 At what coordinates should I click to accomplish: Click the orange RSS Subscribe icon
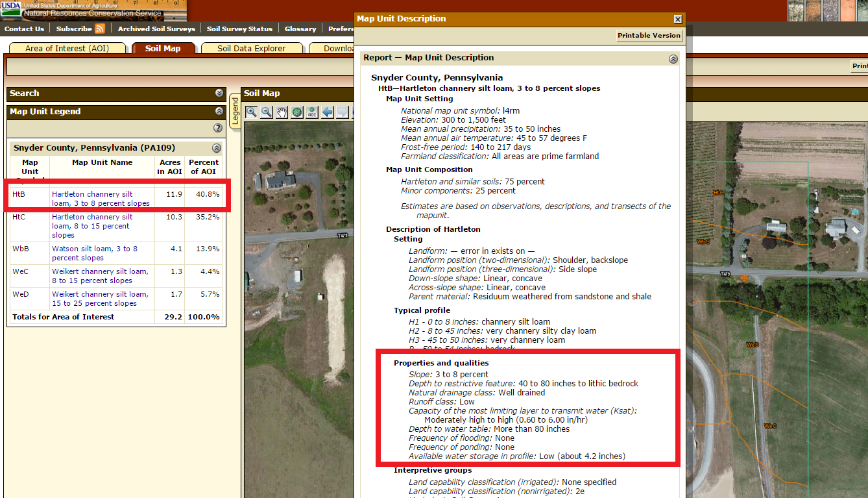(100, 29)
